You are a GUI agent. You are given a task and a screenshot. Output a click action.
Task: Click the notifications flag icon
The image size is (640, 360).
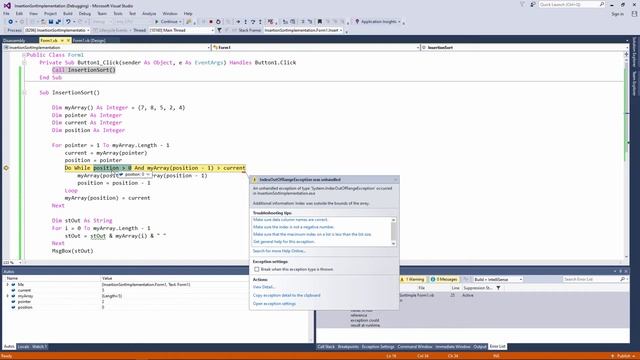522,4
